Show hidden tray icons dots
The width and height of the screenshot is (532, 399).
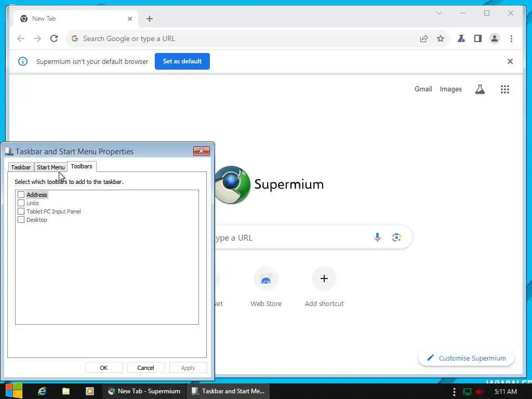pos(454,392)
